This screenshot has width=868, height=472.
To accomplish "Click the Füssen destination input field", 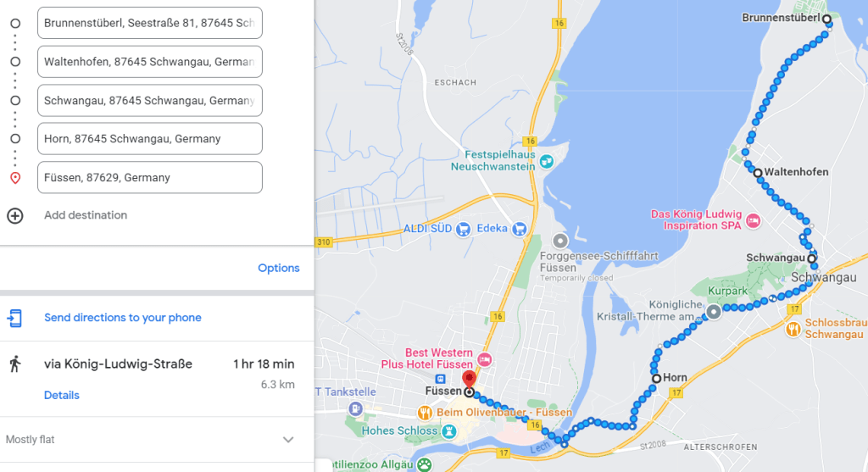I will pyautogui.click(x=150, y=178).
